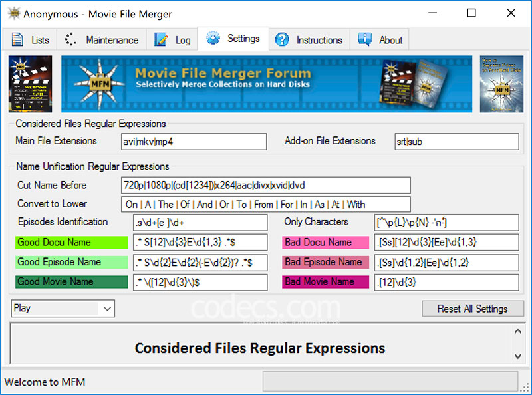Click the Good Episode Name light green swatch
The height and width of the screenshot is (395, 532).
click(71, 262)
